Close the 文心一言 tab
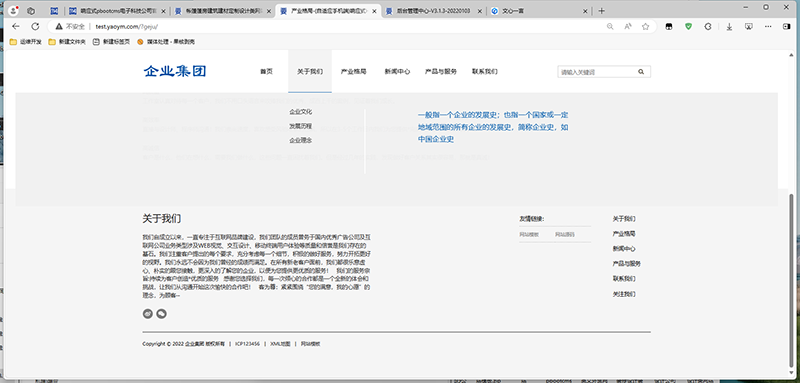Screen dimensions: 800x383 tap(585, 11)
